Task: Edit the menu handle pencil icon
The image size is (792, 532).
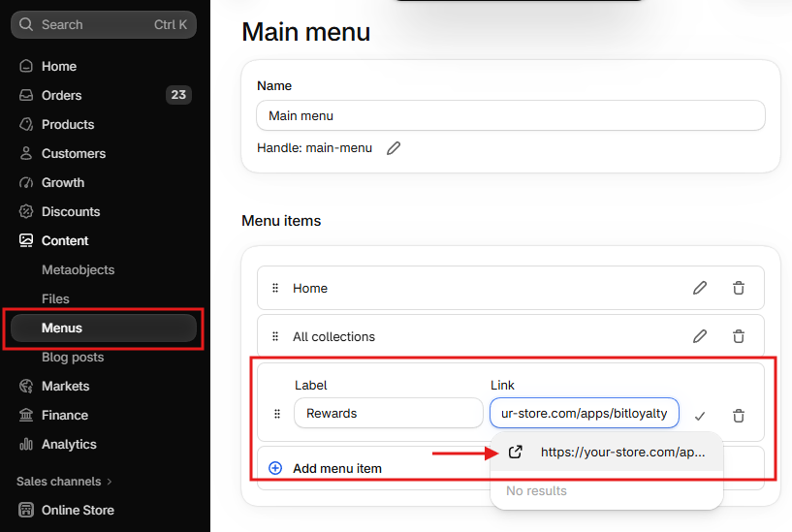Action: point(394,148)
